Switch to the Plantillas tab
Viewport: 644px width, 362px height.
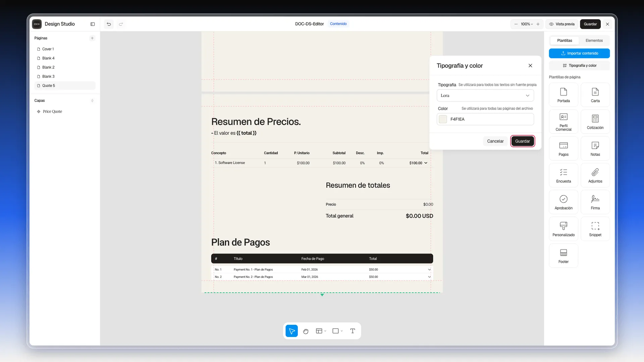pyautogui.click(x=565, y=41)
